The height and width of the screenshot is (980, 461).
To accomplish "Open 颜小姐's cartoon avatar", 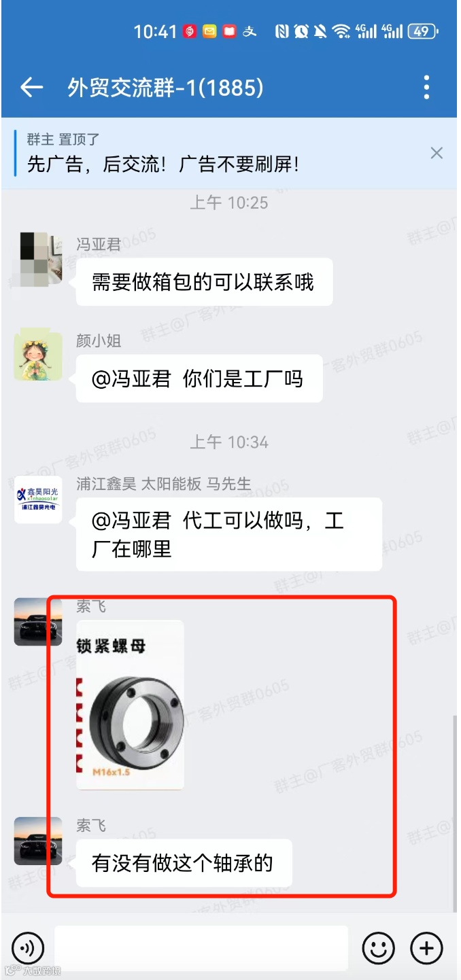I will tap(38, 355).
